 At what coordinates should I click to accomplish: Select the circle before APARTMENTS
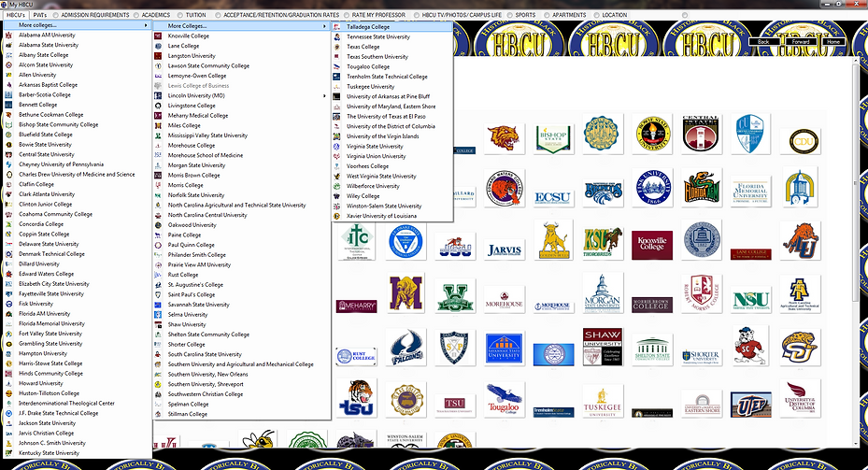pyautogui.click(x=547, y=15)
